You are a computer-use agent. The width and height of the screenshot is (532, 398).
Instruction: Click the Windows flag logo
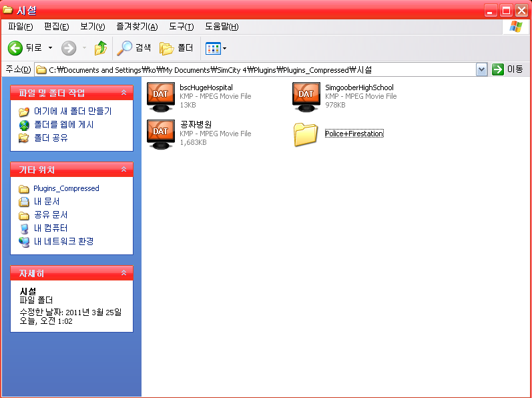[x=516, y=27]
